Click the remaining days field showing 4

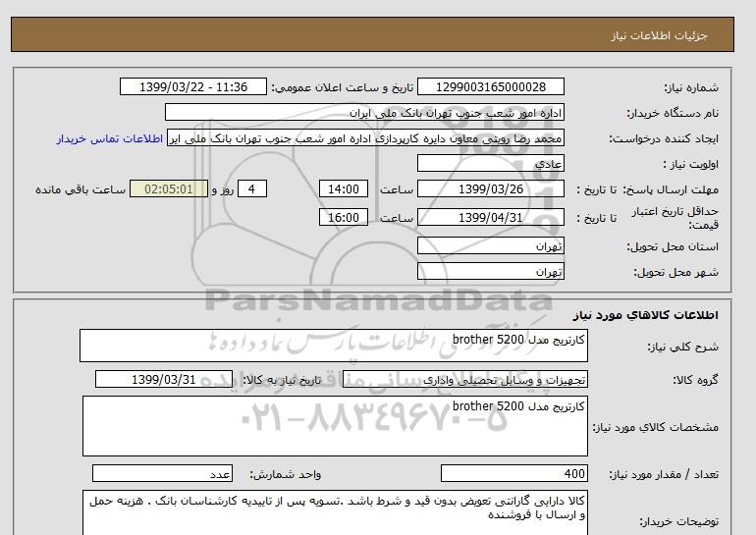point(252,188)
